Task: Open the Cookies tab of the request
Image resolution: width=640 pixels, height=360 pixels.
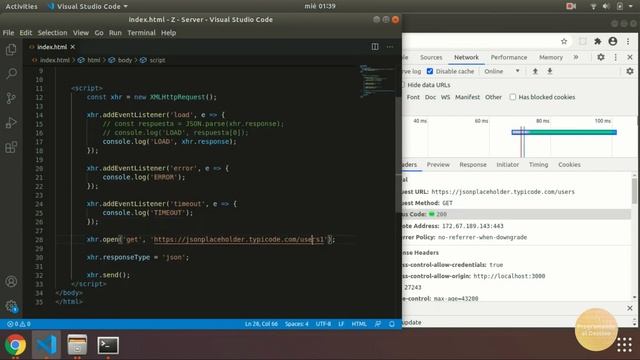Action: pos(569,164)
